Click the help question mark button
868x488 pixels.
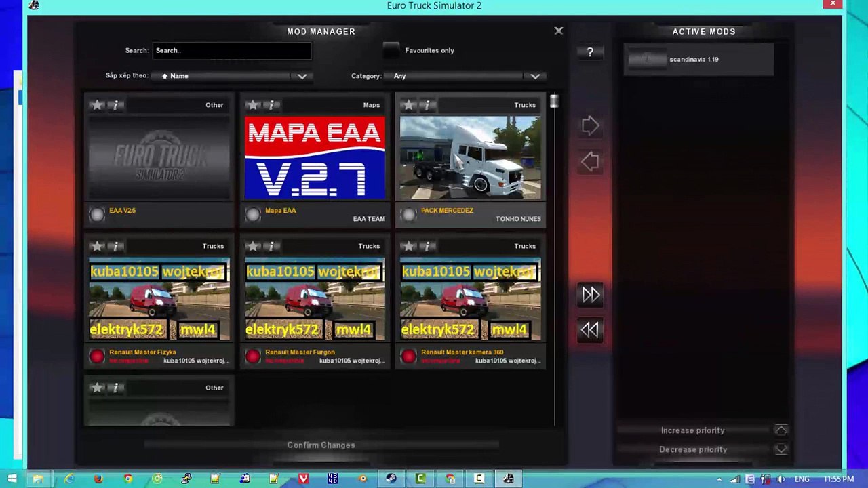(x=590, y=52)
